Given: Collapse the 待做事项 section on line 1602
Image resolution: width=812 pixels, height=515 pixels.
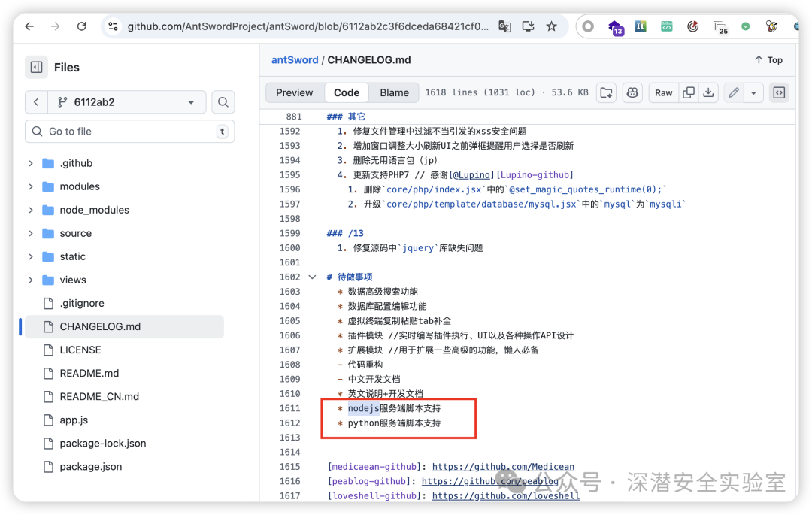Looking at the screenshot, I should click(312, 277).
